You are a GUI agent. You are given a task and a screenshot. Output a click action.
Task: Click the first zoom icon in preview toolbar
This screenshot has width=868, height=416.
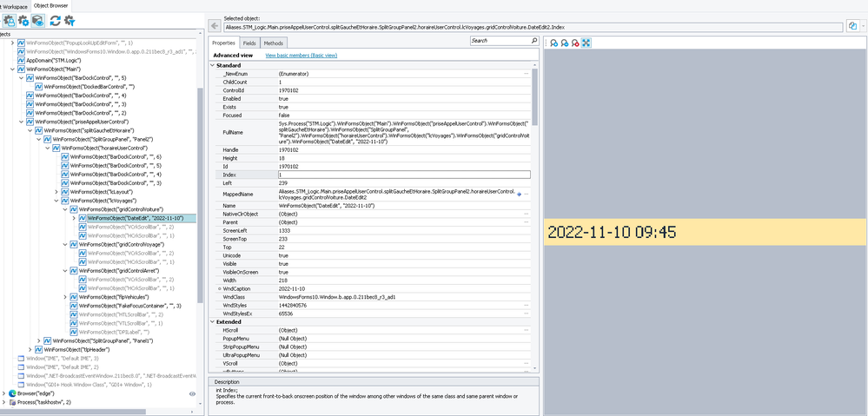tap(553, 43)
